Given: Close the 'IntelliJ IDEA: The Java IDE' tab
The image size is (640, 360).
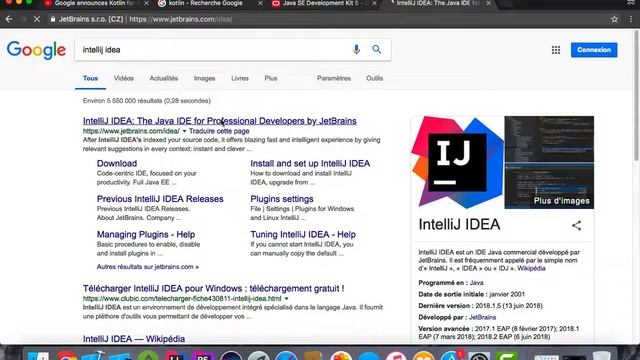Looking at the screenshot, I should pos(488,3).
